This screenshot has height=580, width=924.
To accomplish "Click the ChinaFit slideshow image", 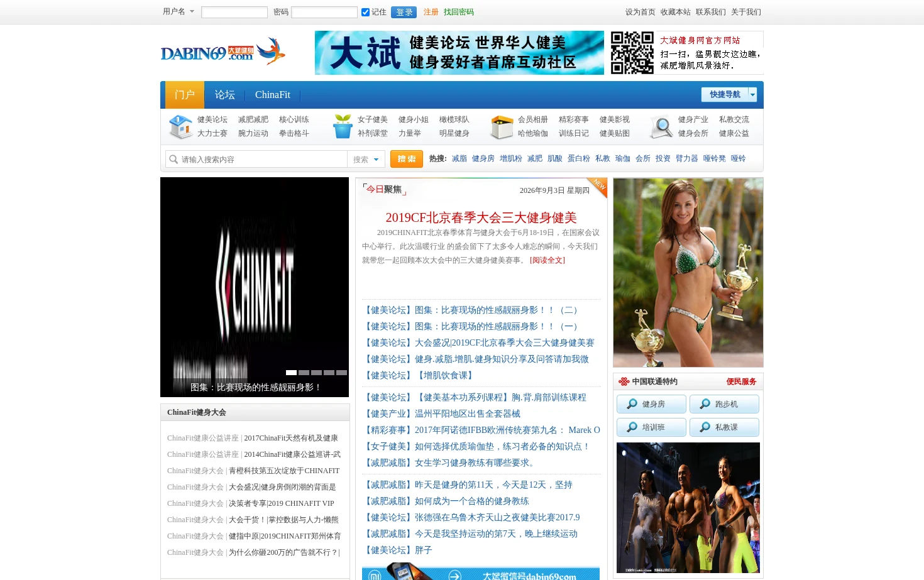I will (255, 287).
